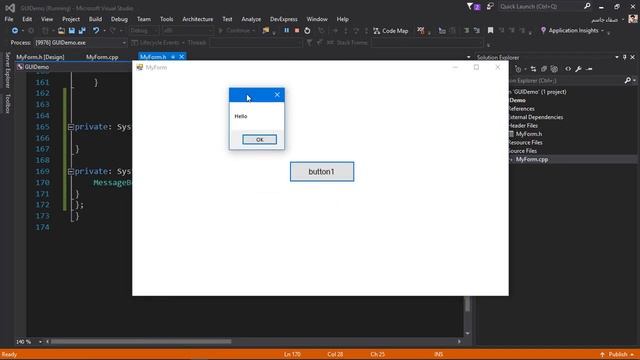Stop debugging with the red square icon

click(x=297, y=31)
